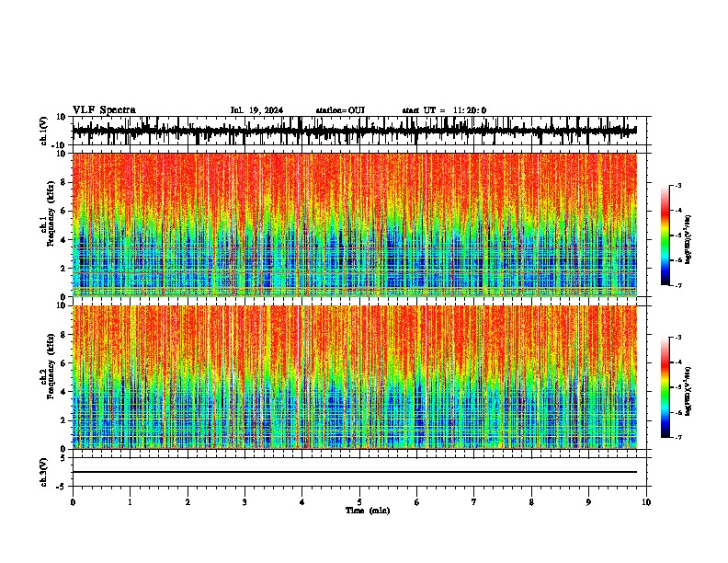Click the ch.1 "Frequency (kHz)" axis label
Viewport: 728px width, 563px height.
click(51, 214)
